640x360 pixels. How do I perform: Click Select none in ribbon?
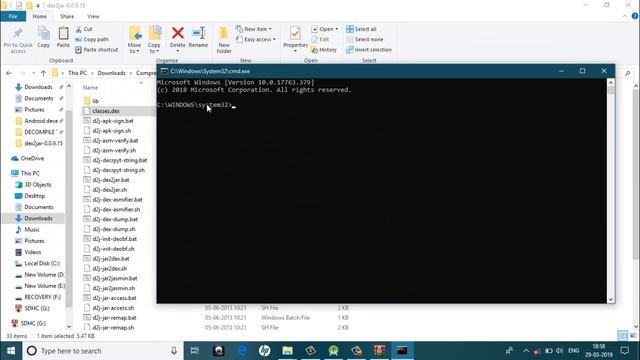[x=364, y=40]
